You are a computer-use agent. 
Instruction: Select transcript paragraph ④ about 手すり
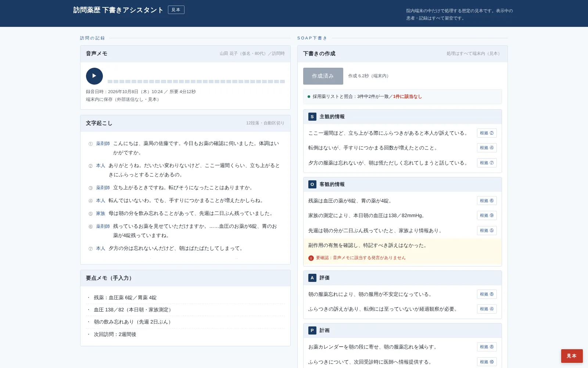185,201
